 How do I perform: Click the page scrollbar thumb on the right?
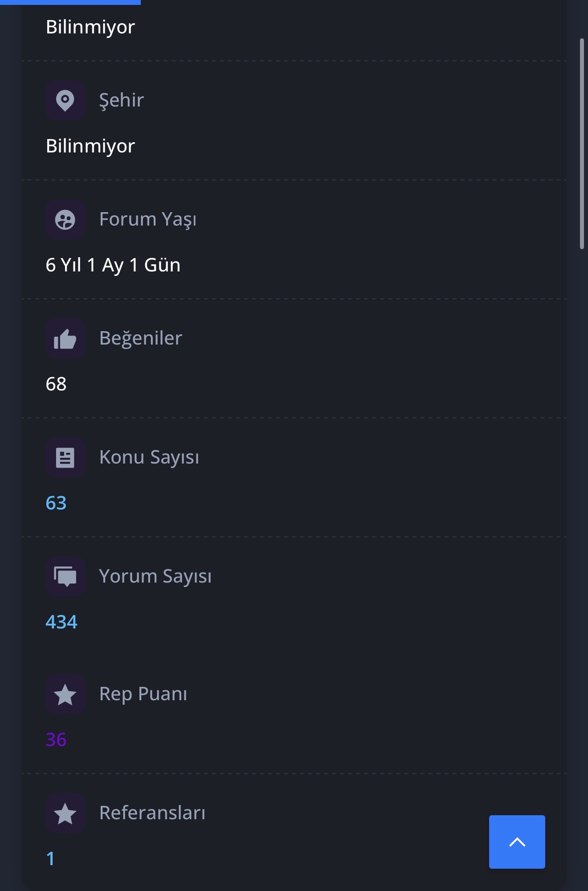(x=582, y=144)
